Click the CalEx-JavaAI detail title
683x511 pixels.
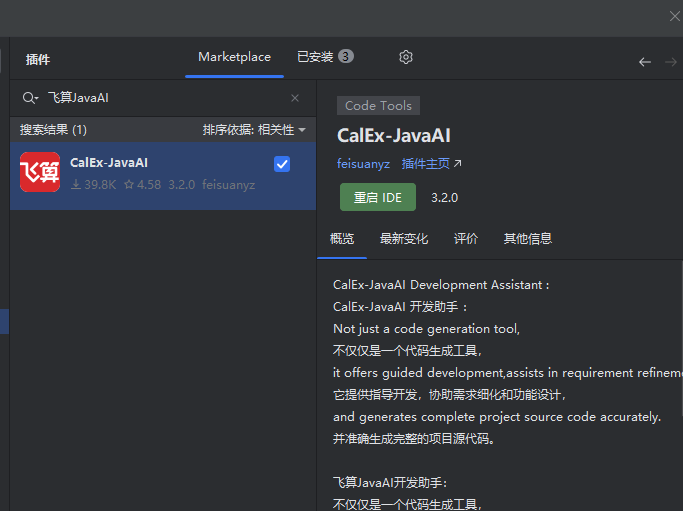[394, 135]
